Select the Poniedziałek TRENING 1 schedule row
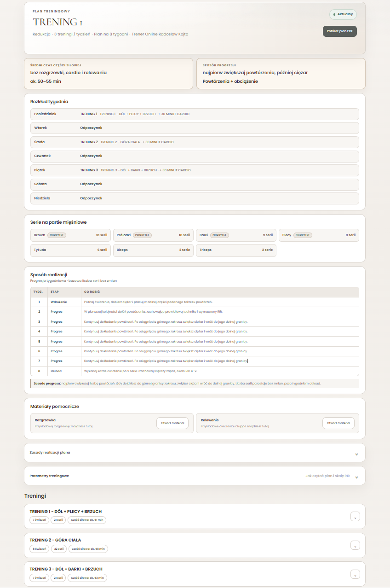 (x=195, y=114)
